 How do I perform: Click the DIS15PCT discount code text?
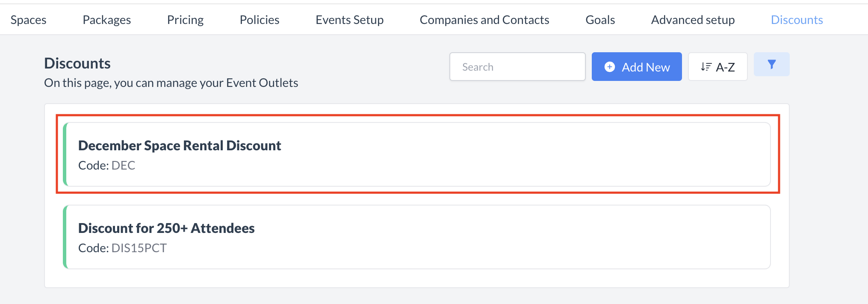click(139, 248)
